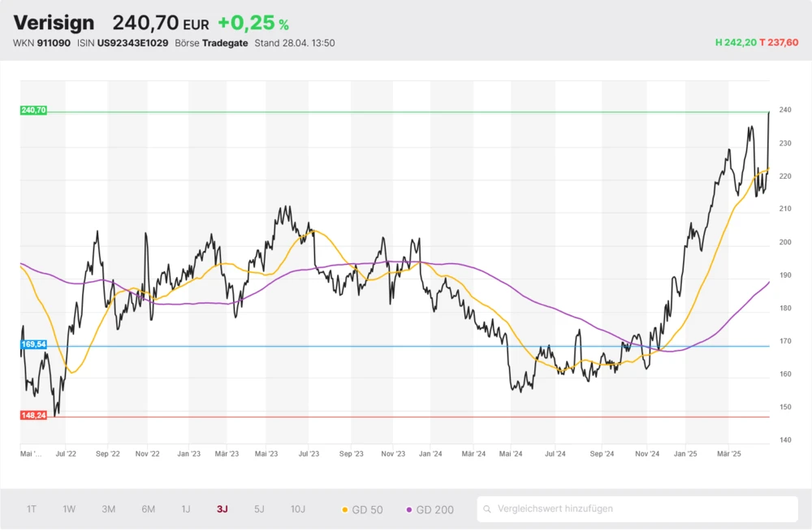Click the Verisign stock title

tap(54, 23)
